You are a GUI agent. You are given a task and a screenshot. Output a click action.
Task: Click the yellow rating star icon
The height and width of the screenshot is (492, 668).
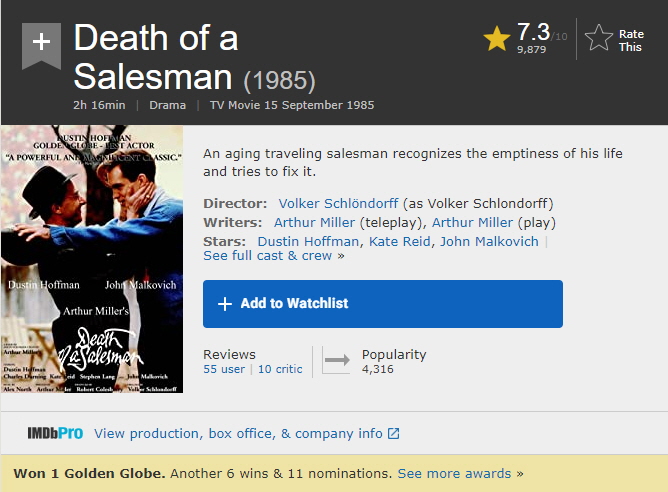pos(497,39)
